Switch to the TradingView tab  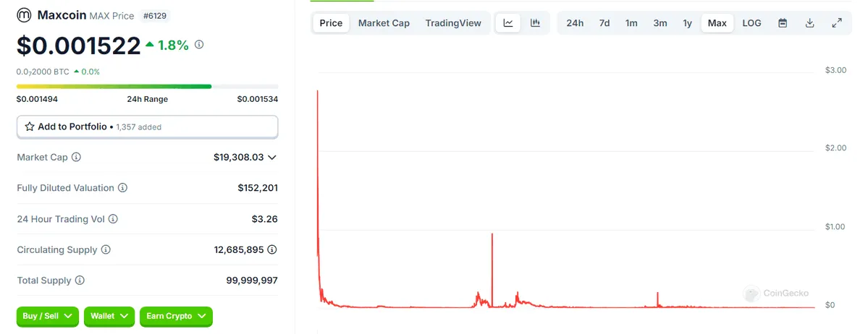(453, 23)
